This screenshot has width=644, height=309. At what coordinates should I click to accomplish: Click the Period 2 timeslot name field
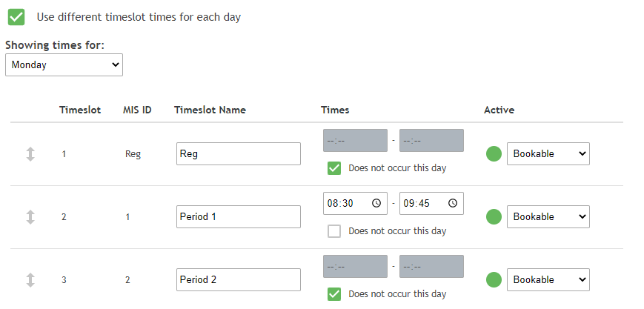(238, 280)
